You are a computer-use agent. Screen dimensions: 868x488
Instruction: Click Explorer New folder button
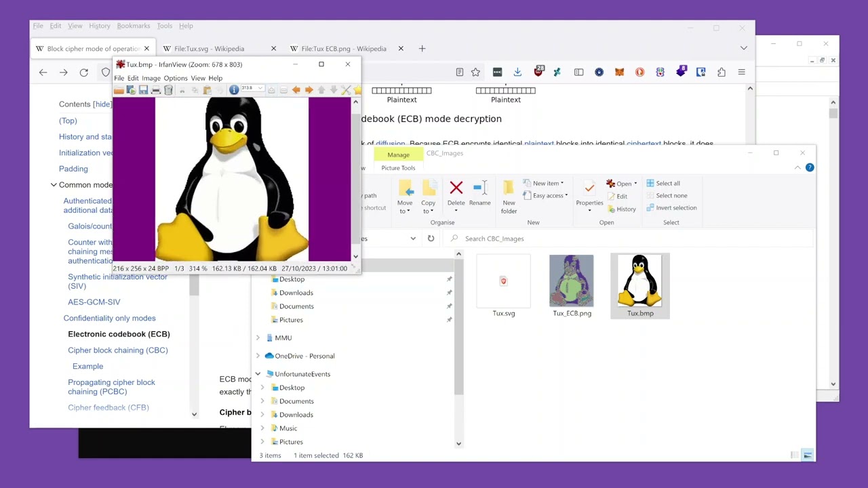pos(509,197)
